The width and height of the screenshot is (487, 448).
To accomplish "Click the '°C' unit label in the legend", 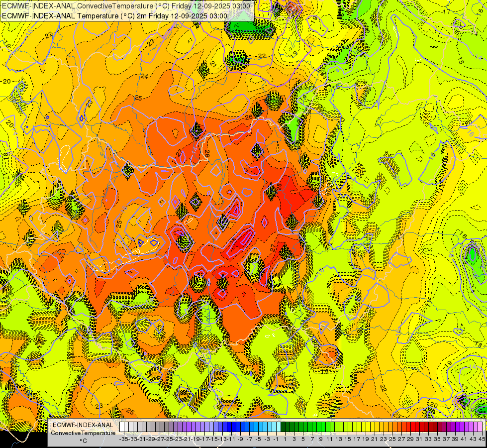I will 83,441.
